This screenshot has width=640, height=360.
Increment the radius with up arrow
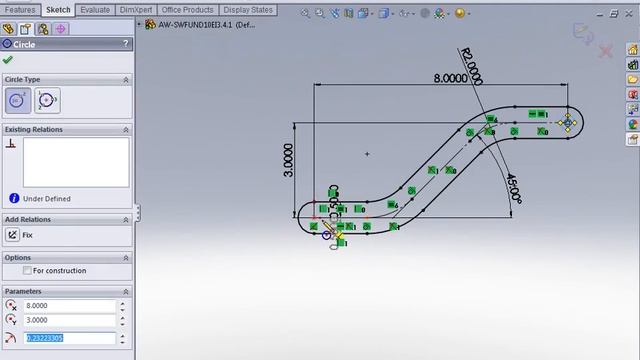point(122,336)
